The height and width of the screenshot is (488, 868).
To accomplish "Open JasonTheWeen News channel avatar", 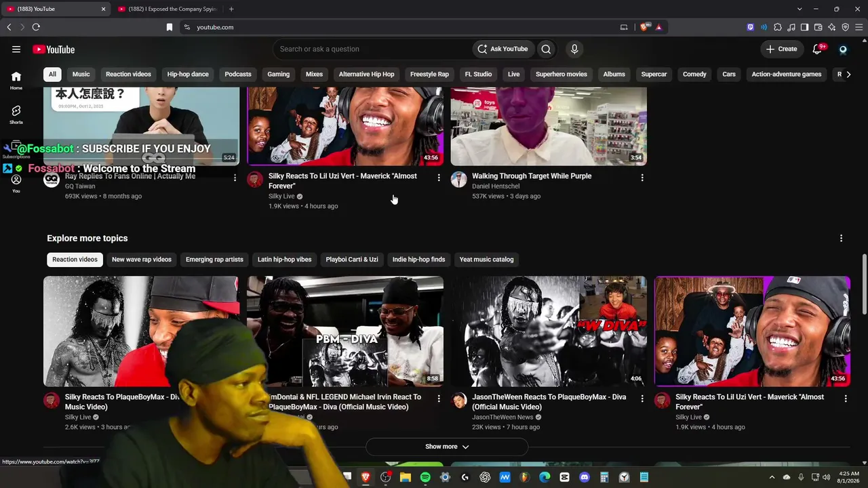I will coord(459,400).
